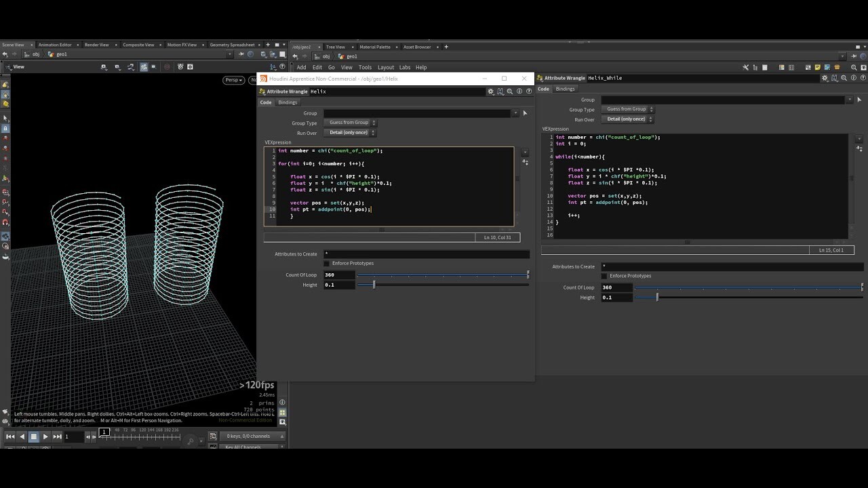Switch to the Bindings tab
Screen dimensions: 868x488
[x=288, y=102]
